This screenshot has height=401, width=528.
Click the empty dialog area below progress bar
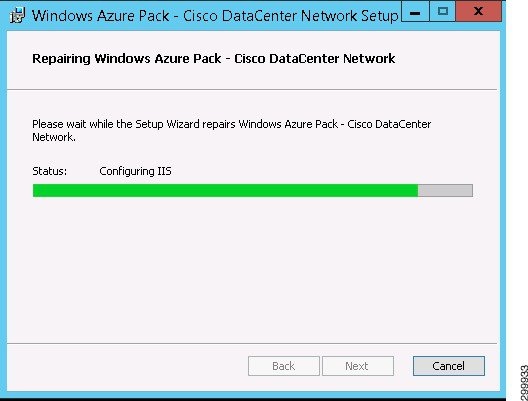[252, 269]
